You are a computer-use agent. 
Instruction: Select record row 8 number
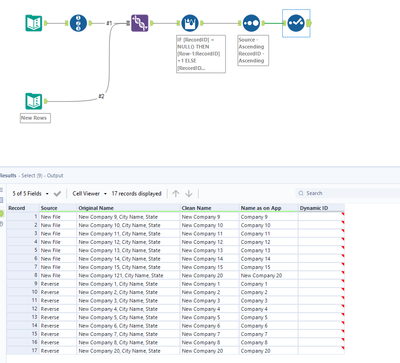coord(23,275)
